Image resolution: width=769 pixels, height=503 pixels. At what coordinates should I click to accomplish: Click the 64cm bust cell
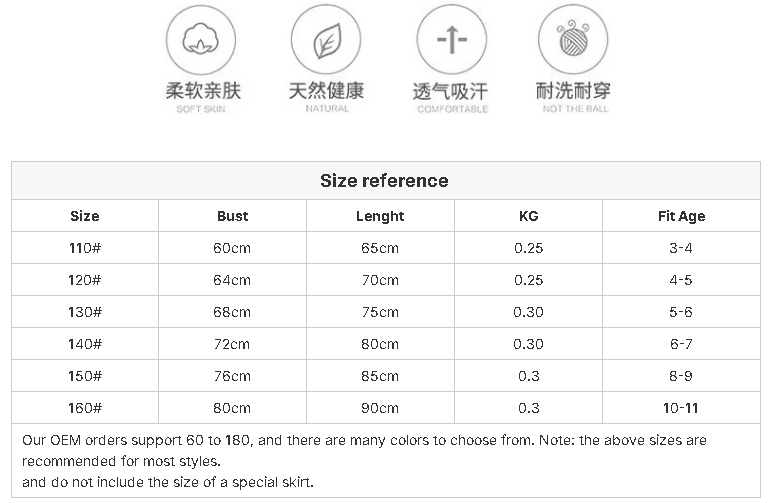point(232,280)
